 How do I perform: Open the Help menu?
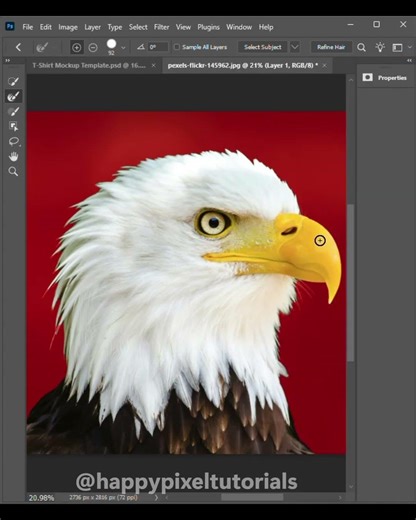[x=266, y=27]
